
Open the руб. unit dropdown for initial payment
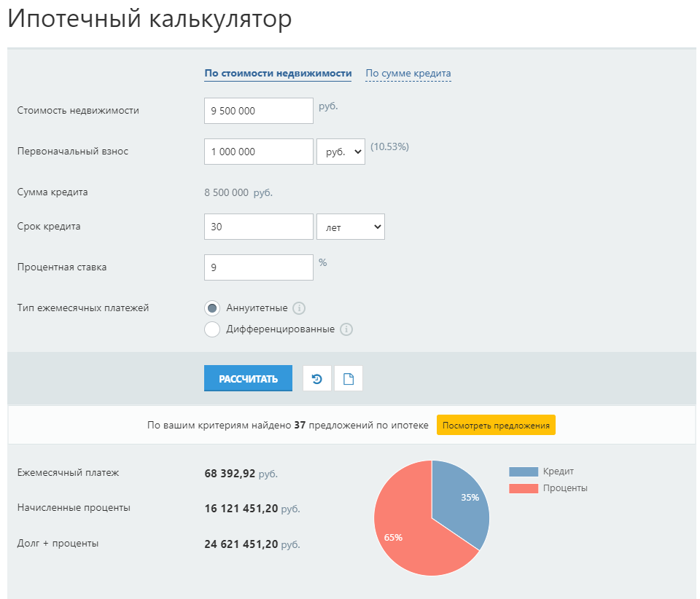pos(341,152)
